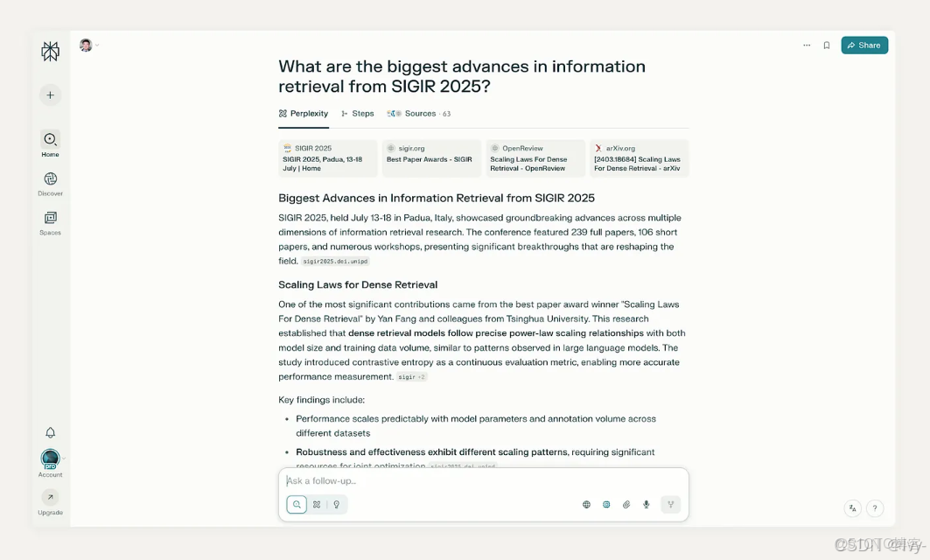
Task: Open notifications bell
Action: pyautogui.click(x=51, y=432)
